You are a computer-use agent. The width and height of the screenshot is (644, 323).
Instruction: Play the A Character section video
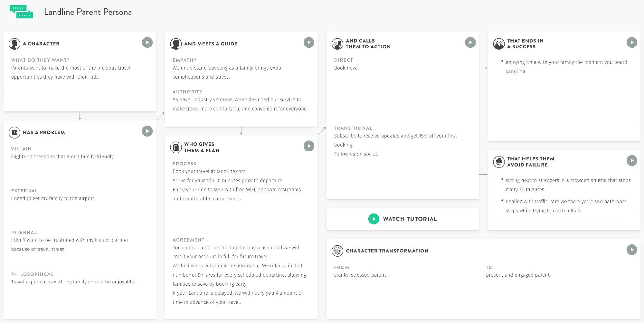pos(147,43)
